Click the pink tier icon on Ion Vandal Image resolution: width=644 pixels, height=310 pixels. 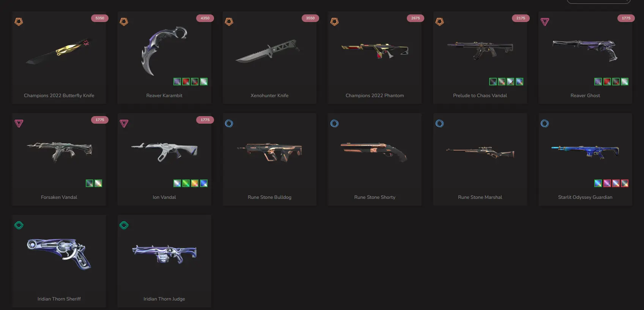point(124,123)
